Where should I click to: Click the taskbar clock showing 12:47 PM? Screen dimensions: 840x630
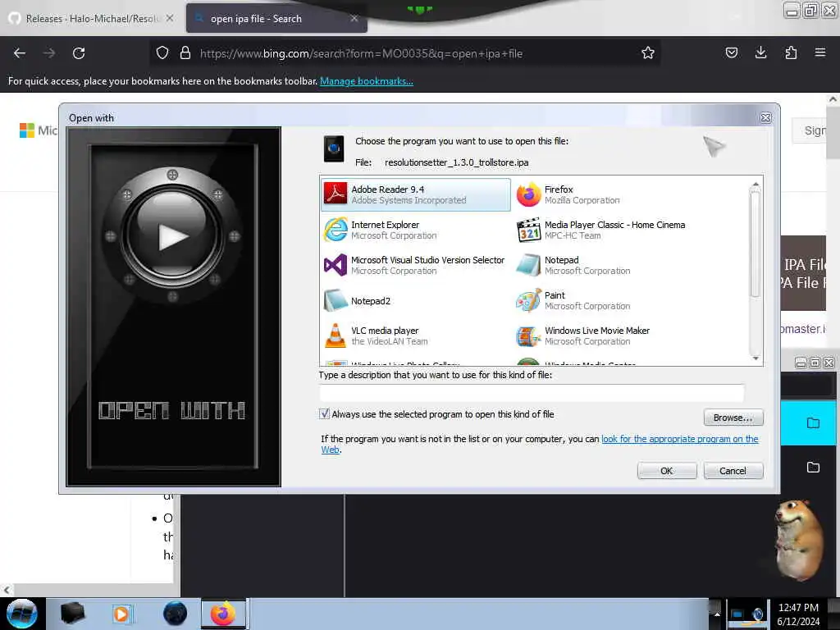point(798,614)
